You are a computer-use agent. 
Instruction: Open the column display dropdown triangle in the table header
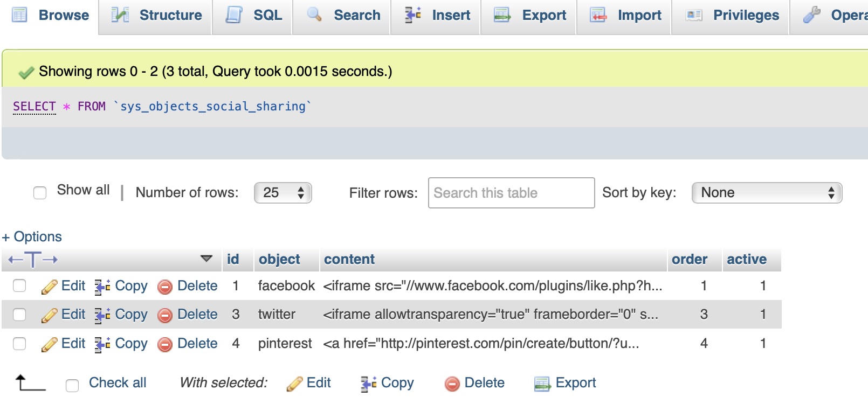click(x=206, y=259)
